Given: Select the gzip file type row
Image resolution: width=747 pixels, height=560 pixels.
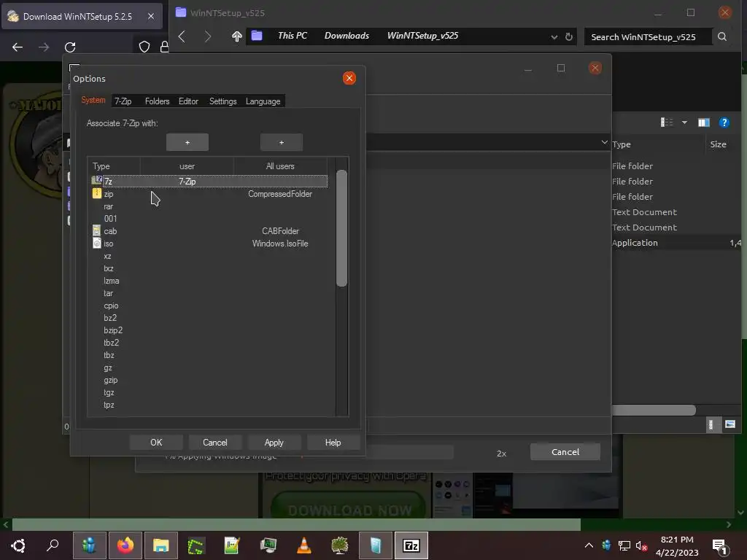Looking at the screenshot, I should pos(209,380).
